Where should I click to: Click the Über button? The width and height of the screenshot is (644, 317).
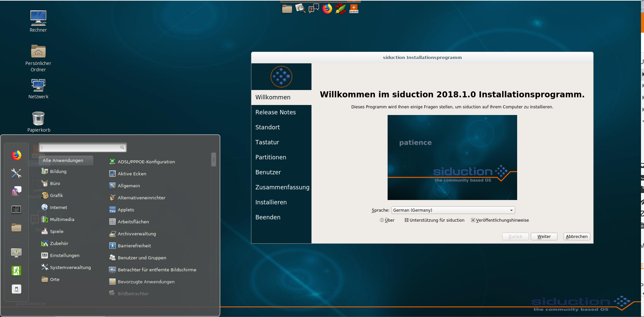[x=387, y=220]
